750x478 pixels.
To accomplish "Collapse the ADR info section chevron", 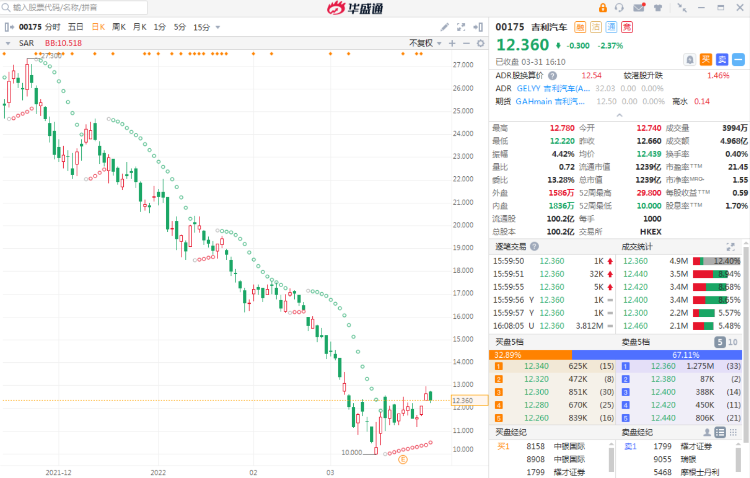I will (619, 115).
